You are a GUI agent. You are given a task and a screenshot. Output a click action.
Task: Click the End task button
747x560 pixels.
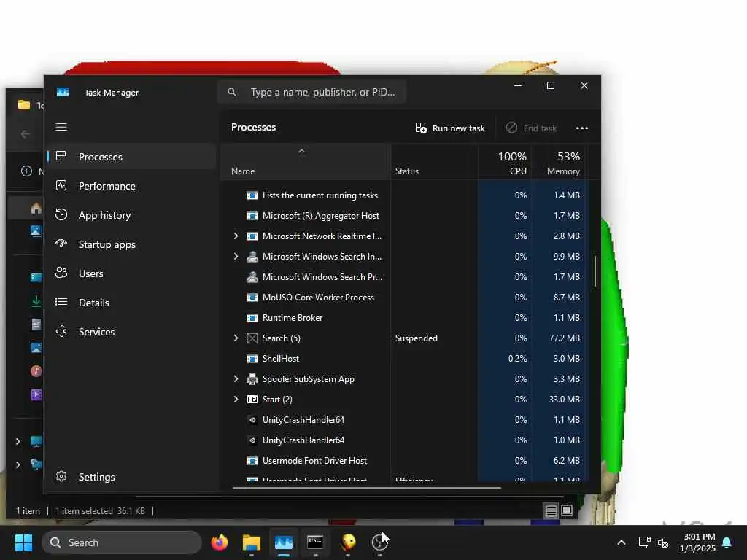[531, 128]
